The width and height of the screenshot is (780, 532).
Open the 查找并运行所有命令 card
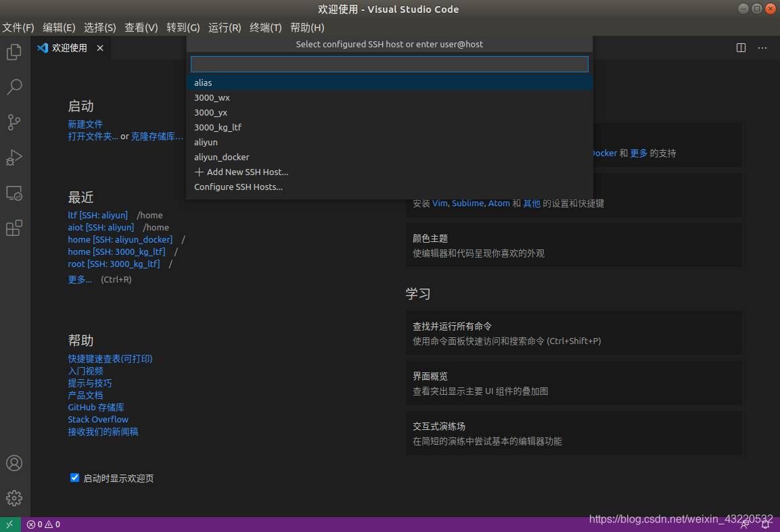(574, 333)
